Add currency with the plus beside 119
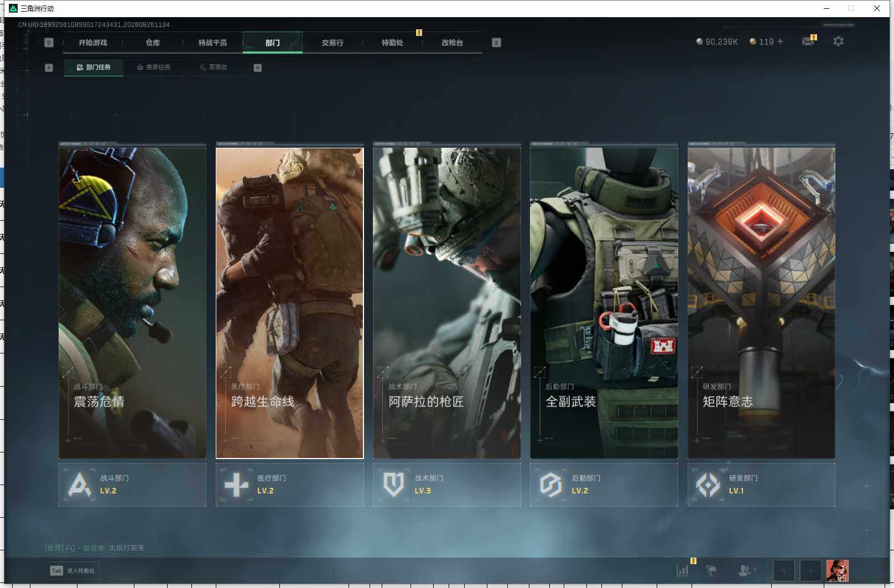894x588 pixels. (780, 41)
